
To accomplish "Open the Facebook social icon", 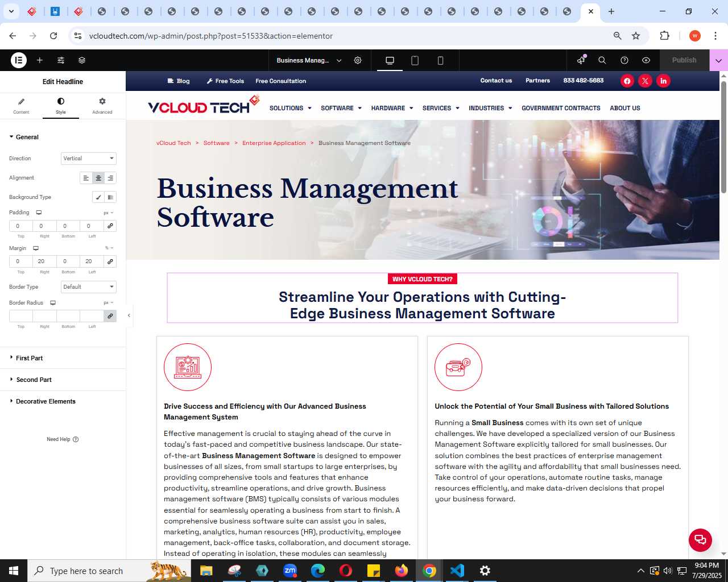I will click(x=627, y=81).
